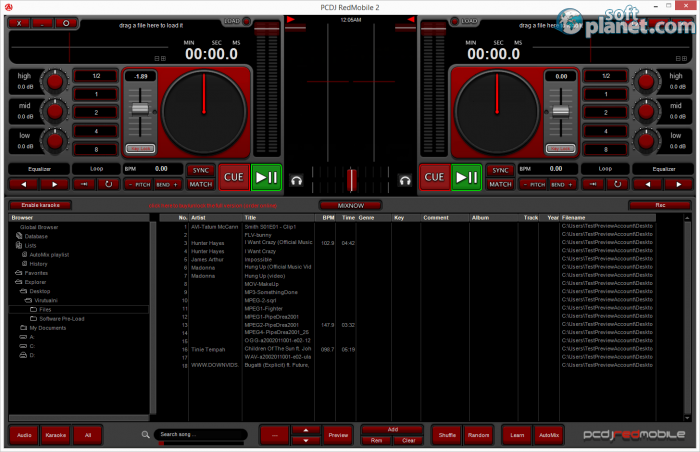Image resolution: width=700 pixels, height=452 pixels.
Task: Click left deck pitch minus button
Action: (x=138, y=184)
